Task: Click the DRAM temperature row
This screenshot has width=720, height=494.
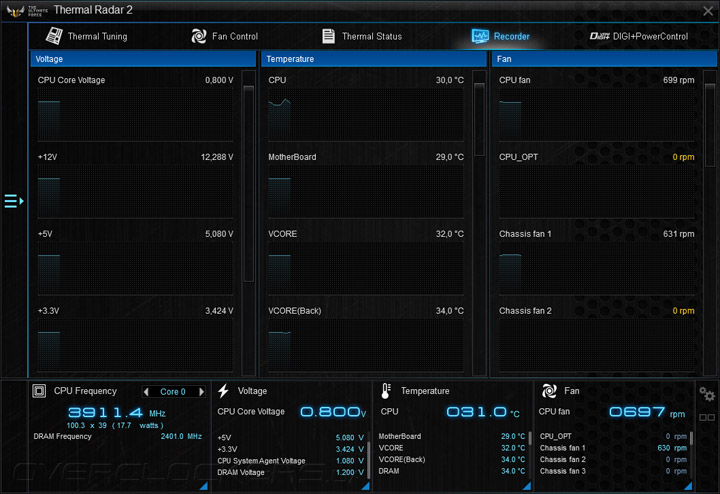Action: [452, 471]
